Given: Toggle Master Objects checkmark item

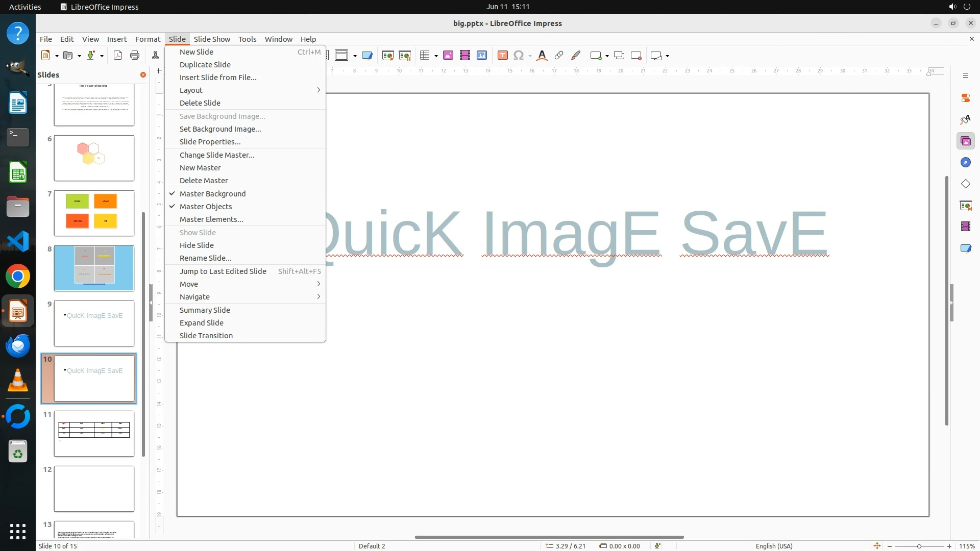Looking at the screenshot, I should 206,207.
